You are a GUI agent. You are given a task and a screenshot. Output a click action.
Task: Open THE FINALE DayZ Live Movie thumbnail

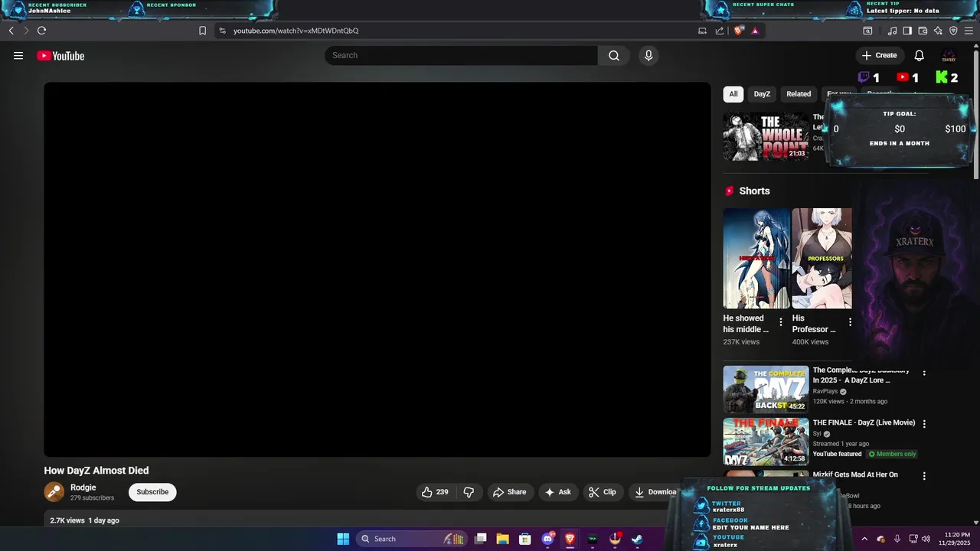coord(766,442)
